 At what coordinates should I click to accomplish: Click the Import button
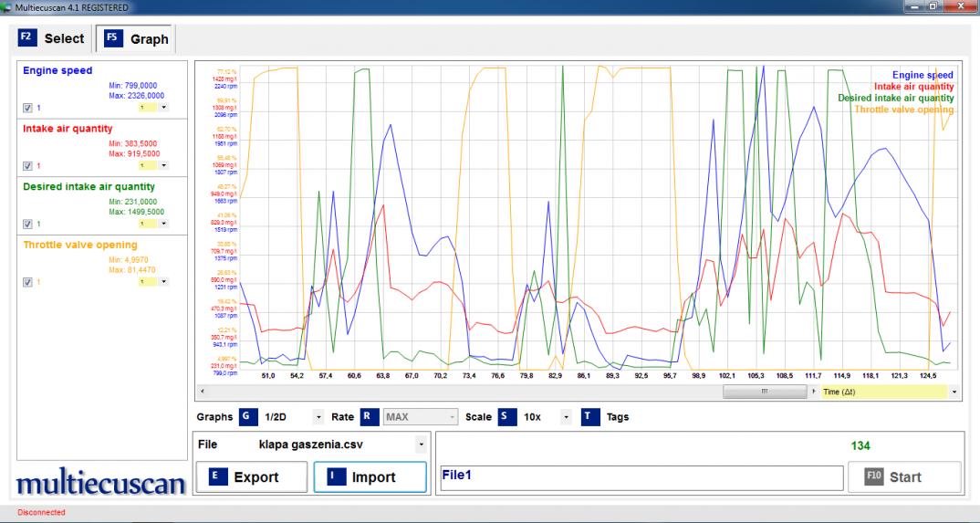(370, 476)
